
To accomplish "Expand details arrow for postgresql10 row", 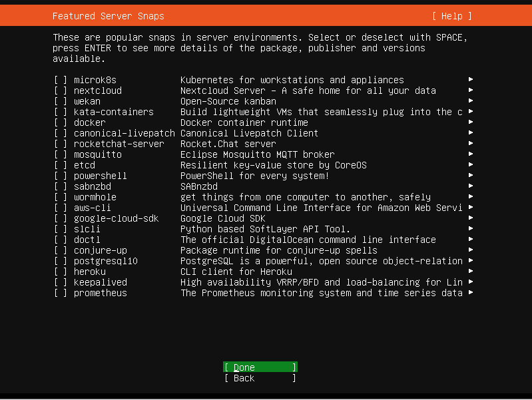I will point(471,260).
